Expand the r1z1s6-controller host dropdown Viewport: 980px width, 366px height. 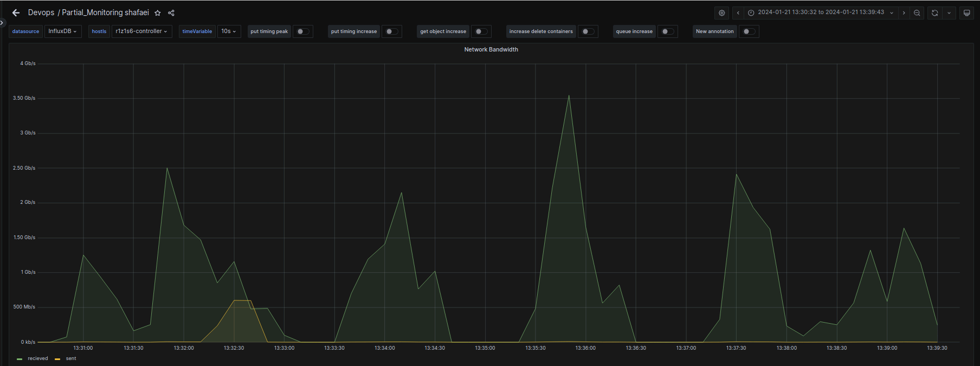[141, 31]
